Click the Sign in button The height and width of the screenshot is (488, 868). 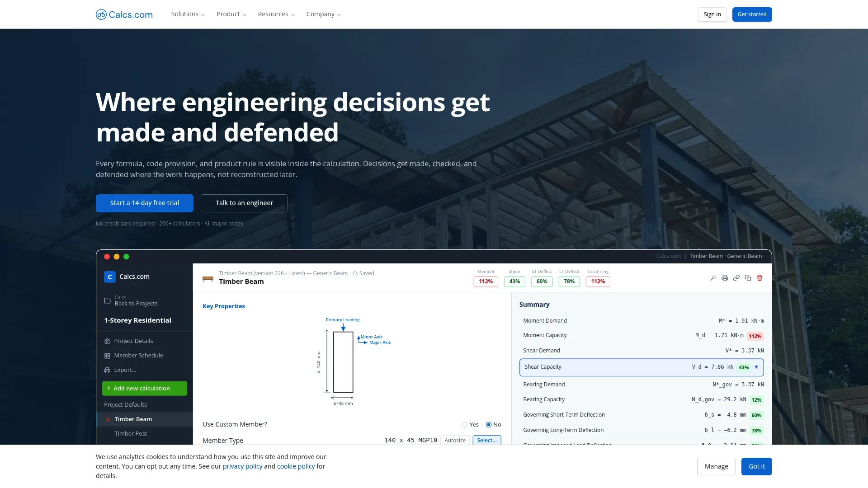point(712,14)
